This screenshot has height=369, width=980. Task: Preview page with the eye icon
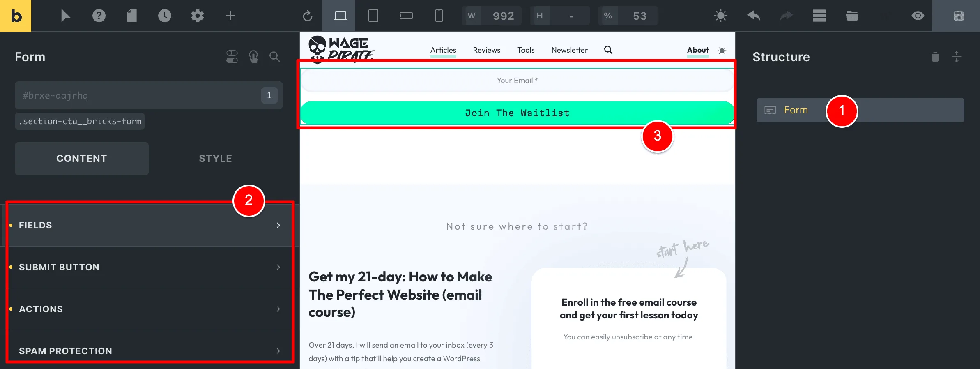pyautogui.click(x=918, y=16)
